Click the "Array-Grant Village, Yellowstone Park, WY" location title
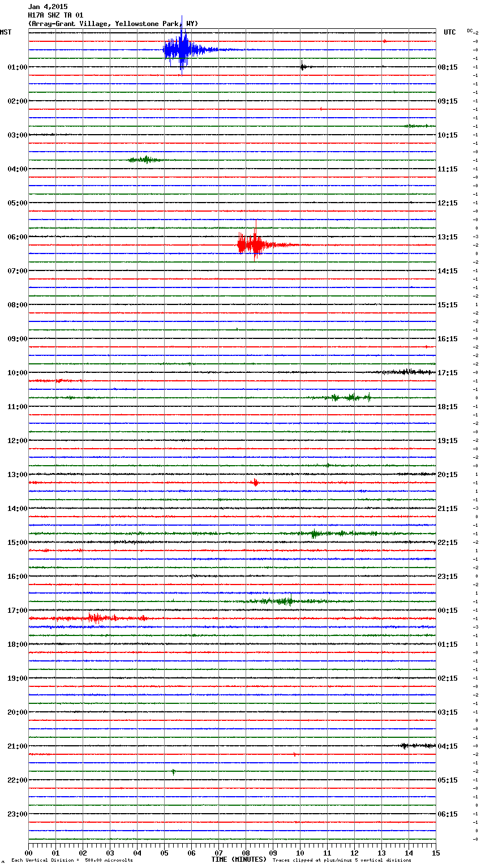The height and width of the screenshot is (868, 481). coord(113,24)
